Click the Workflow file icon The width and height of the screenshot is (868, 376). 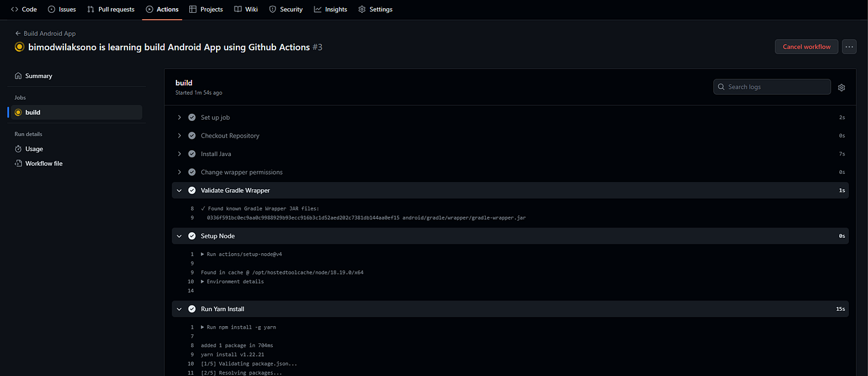click(x=19, y=163)
